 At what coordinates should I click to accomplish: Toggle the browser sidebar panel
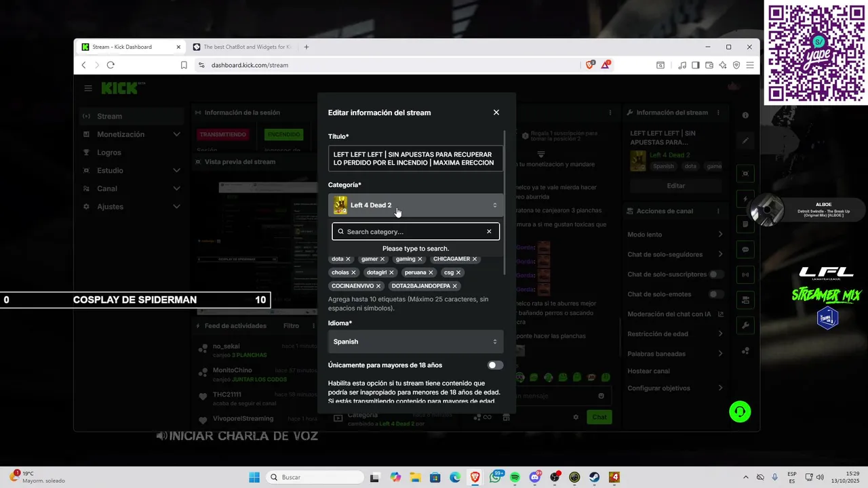point(696,65)
